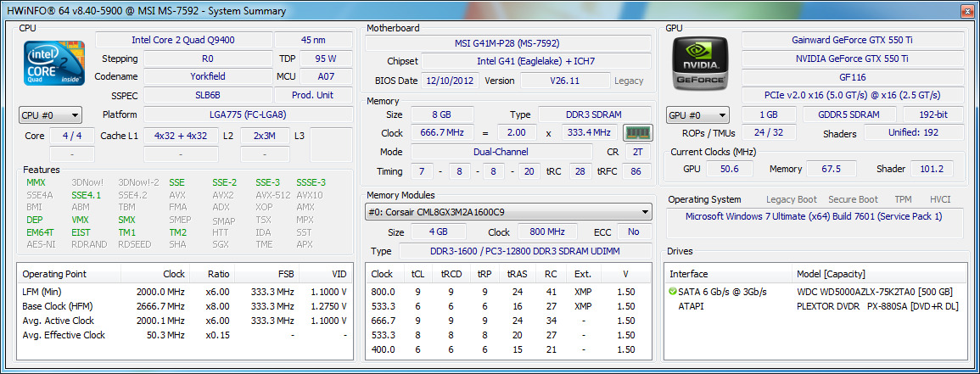Viewport: 980px width, 374px height.
Task: Select the Stepping R0 value
Action: [x=208, y=59]
